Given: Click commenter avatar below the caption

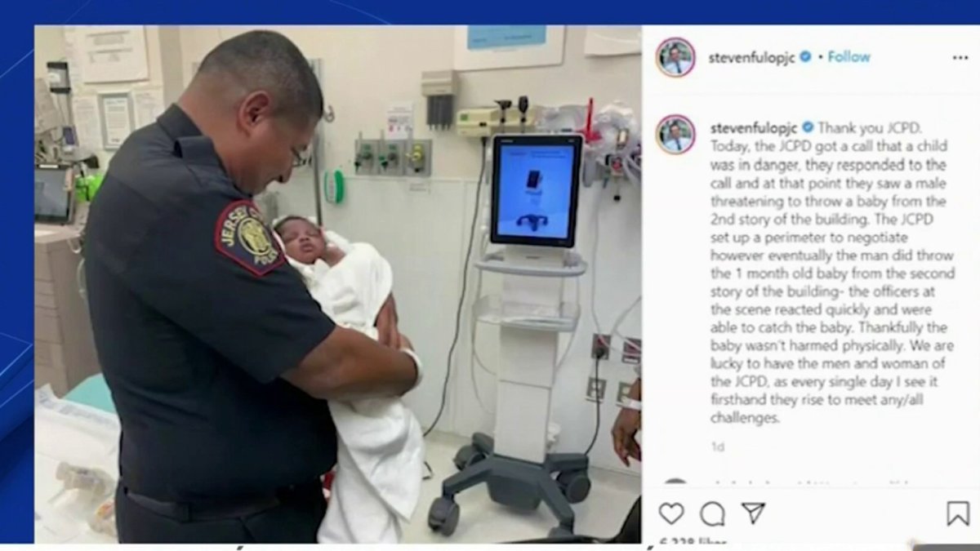Looking at the screenshot, I should (675, 484).
